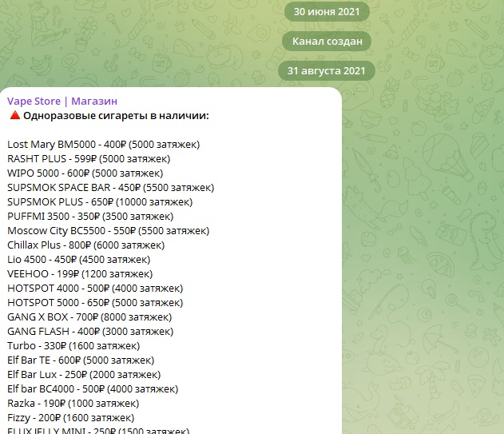Screen dimensions: 504x434
Task: Select the Elf Bar TE - 600₽ line
Action: pos(81,360)
